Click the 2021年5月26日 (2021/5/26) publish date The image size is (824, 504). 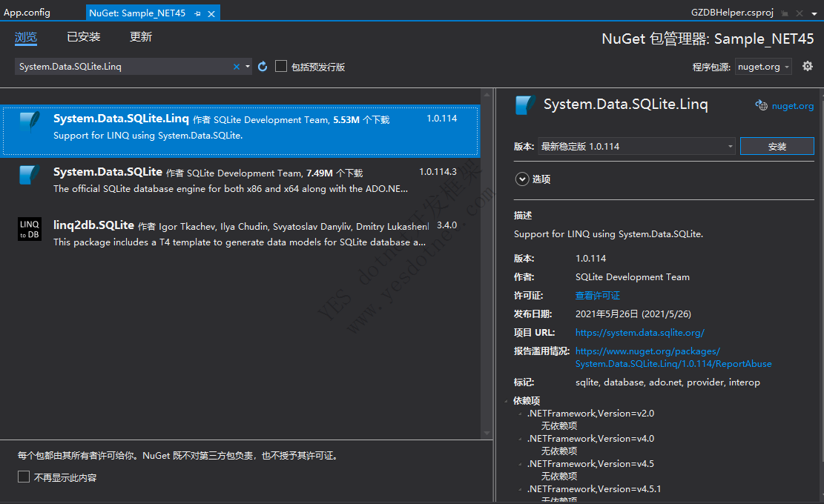[x=633, y=314]
